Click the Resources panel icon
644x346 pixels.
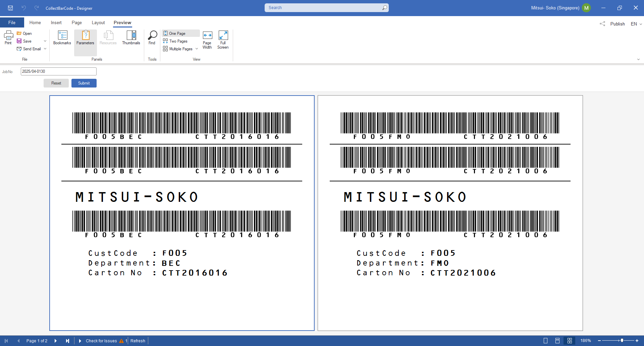[108, 38]
